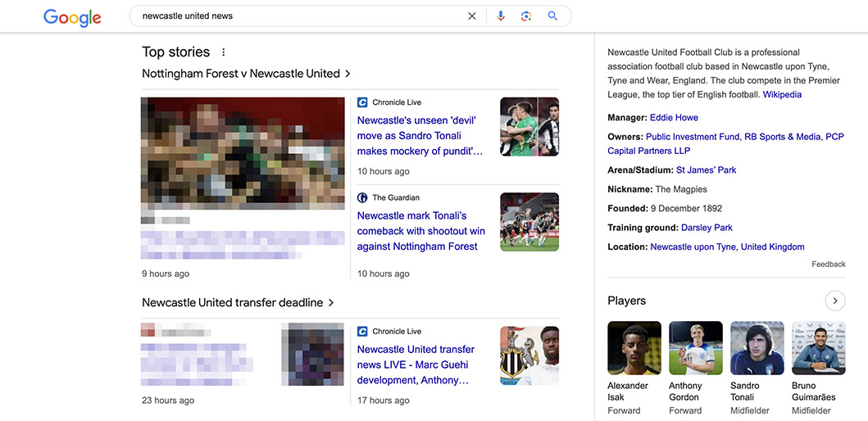
Task: Select Anthony Gordon player photo
Action: click(696, 348)
